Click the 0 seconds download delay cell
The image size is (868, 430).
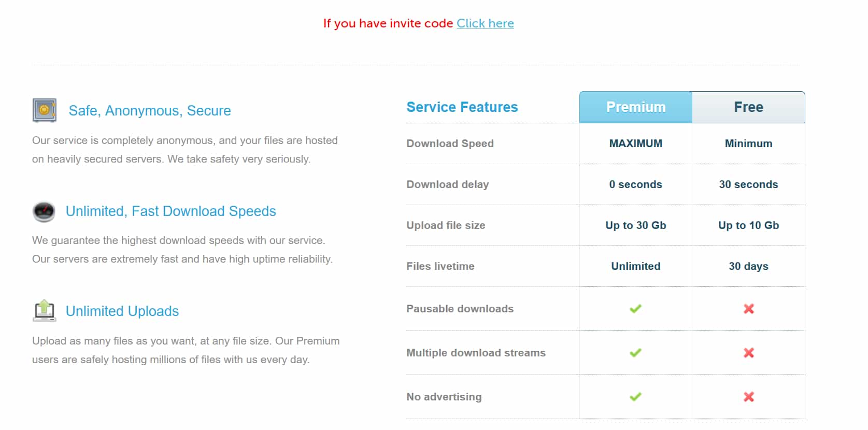coord(636,184)
